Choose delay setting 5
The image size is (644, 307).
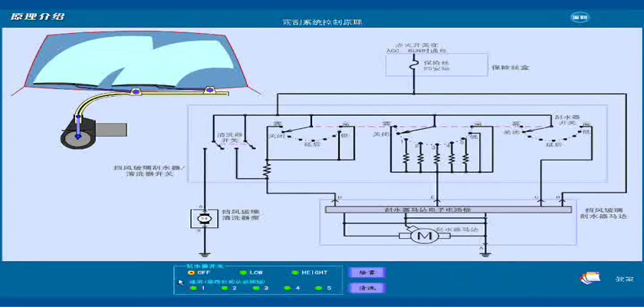[x=318, y=288]
